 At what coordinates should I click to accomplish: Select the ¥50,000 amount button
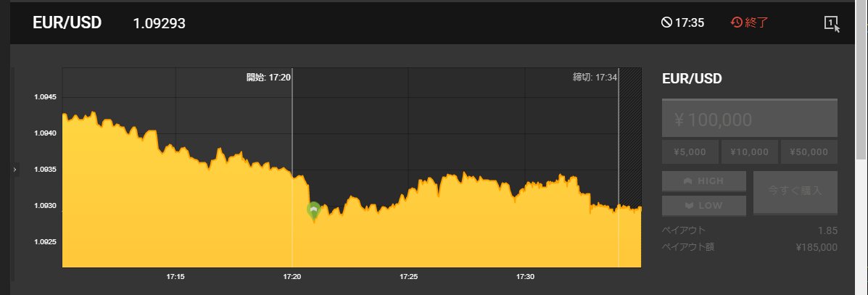pyautogui.click(x=809, y=152)
